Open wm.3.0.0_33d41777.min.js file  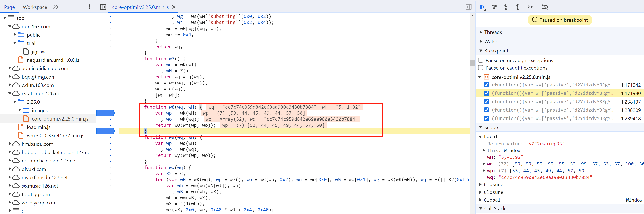[55, 135]
